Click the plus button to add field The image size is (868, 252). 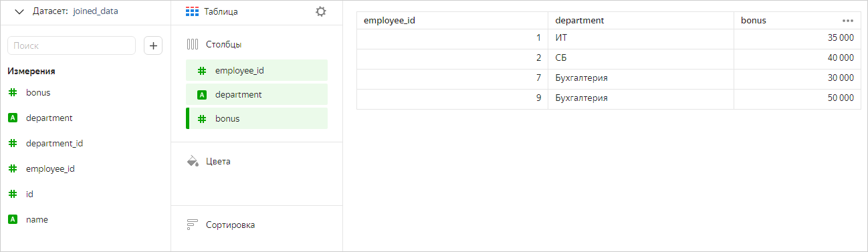point(153,45)
